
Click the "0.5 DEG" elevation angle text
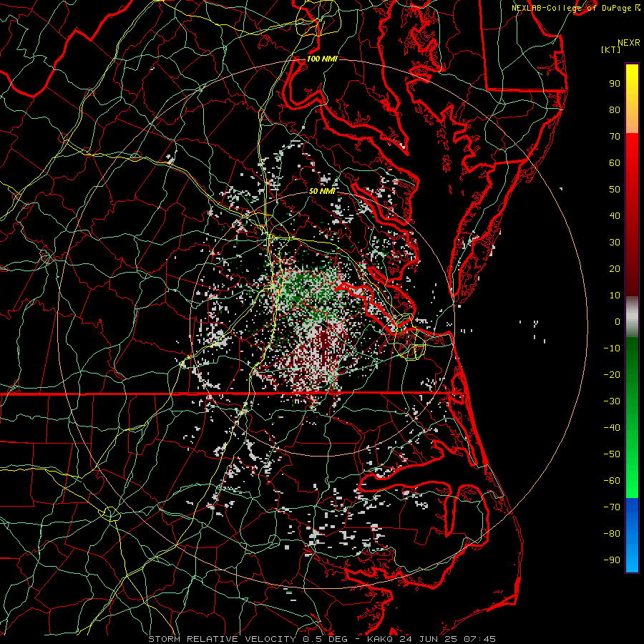pos(325,639)
